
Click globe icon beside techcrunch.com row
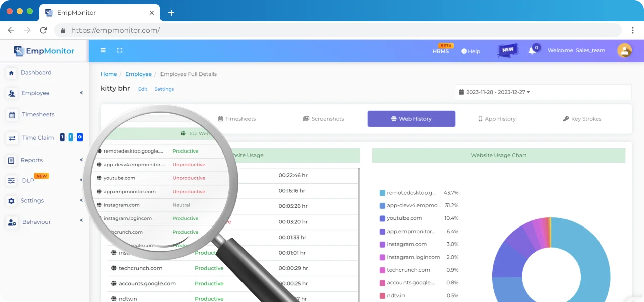113,268
